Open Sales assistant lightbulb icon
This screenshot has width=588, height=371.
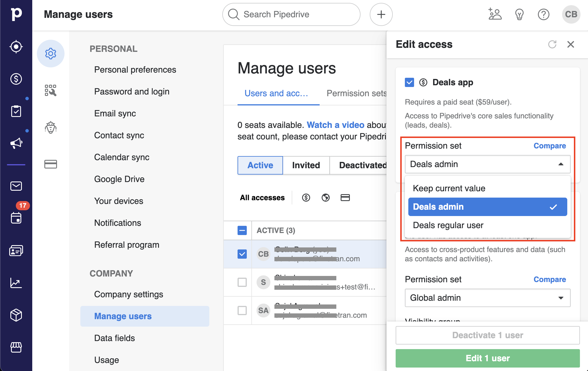coord(519,14)
